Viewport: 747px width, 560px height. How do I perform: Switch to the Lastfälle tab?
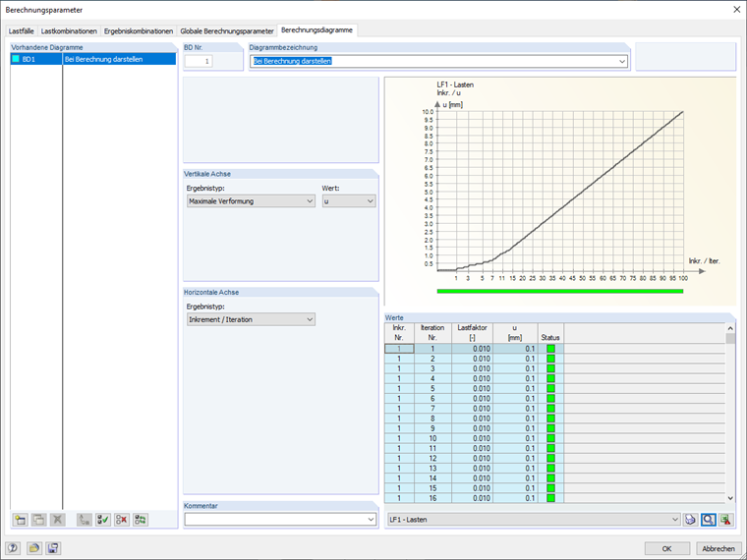(21, 31)
